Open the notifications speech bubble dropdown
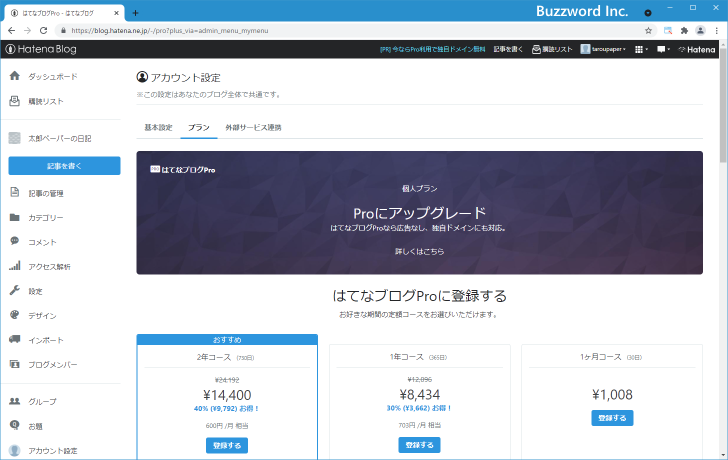This screenshot has width=728, height=460. click(663, 49)
